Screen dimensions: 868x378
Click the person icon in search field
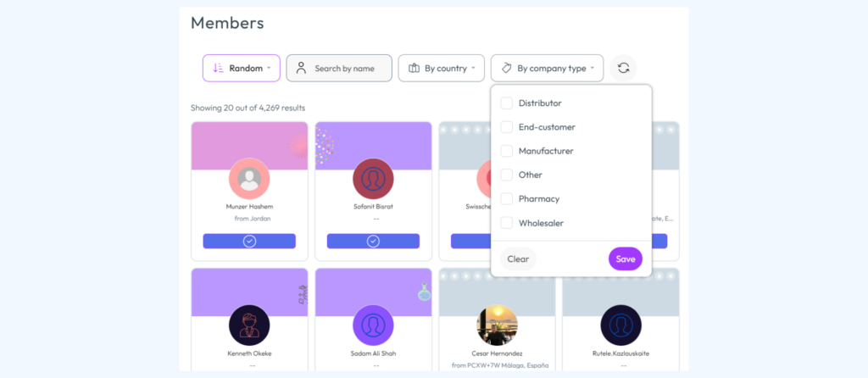click(x=301, y=68)
